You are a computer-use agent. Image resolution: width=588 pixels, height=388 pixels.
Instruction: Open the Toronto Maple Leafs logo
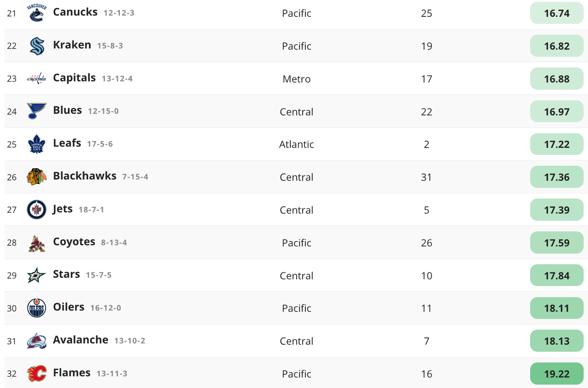36,144
